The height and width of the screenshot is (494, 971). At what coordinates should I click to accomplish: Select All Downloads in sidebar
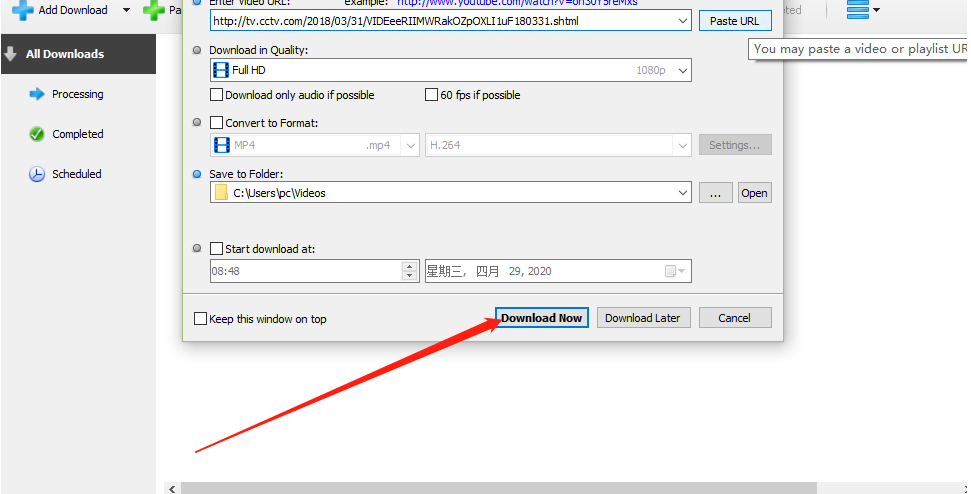[79, 54]
